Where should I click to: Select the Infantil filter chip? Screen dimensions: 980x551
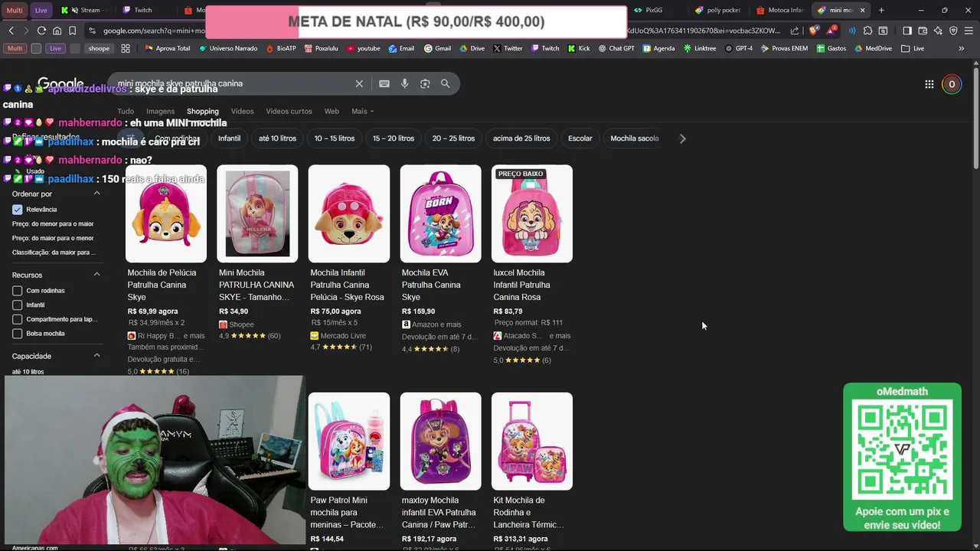(229, 139)
